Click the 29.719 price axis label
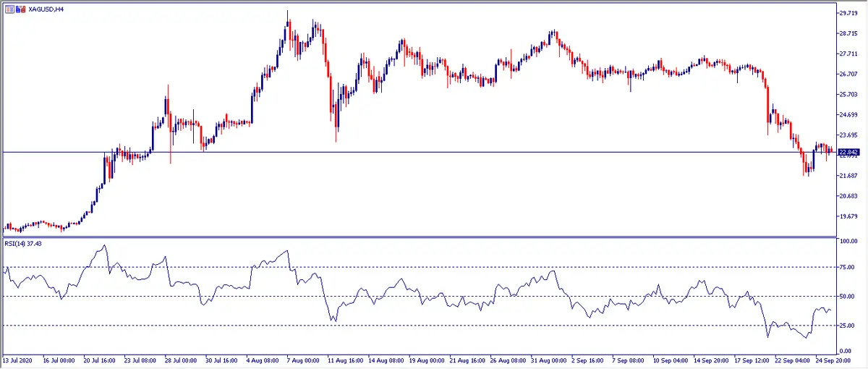868x369 pixels. 848,13
